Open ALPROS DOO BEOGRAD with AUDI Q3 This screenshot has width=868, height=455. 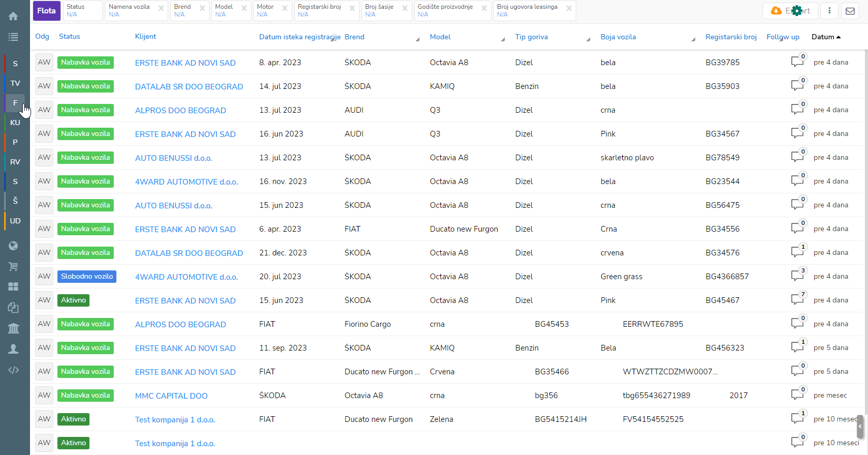pos(181,111)
